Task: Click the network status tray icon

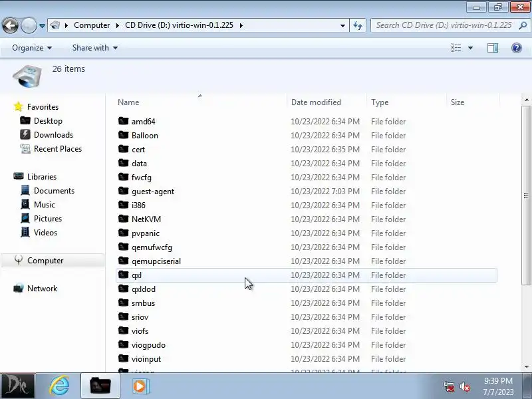Action: [448, 386]
